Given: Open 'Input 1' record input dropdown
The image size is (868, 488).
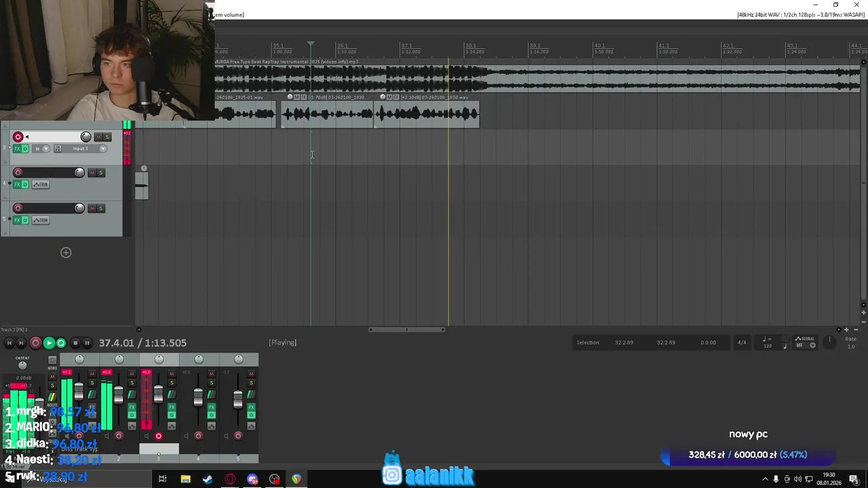Looking at the screenshot, I should 85,148.
